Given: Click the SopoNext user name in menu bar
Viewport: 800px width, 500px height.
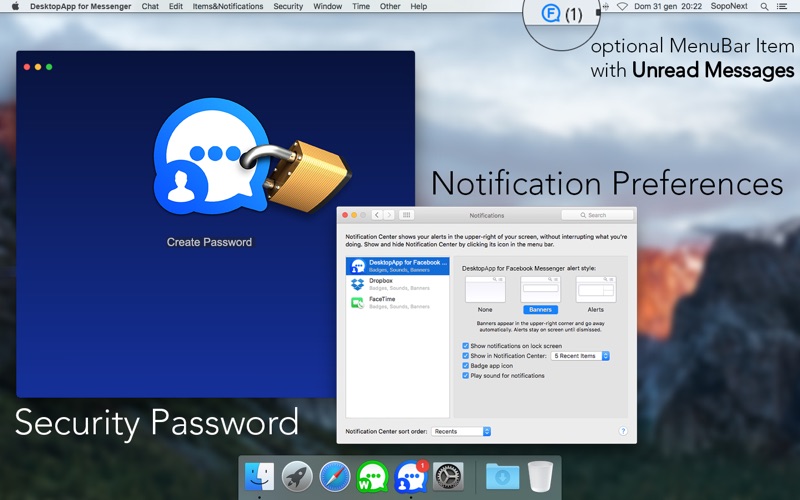Looking at the screenshot, I should click(729, 7).
